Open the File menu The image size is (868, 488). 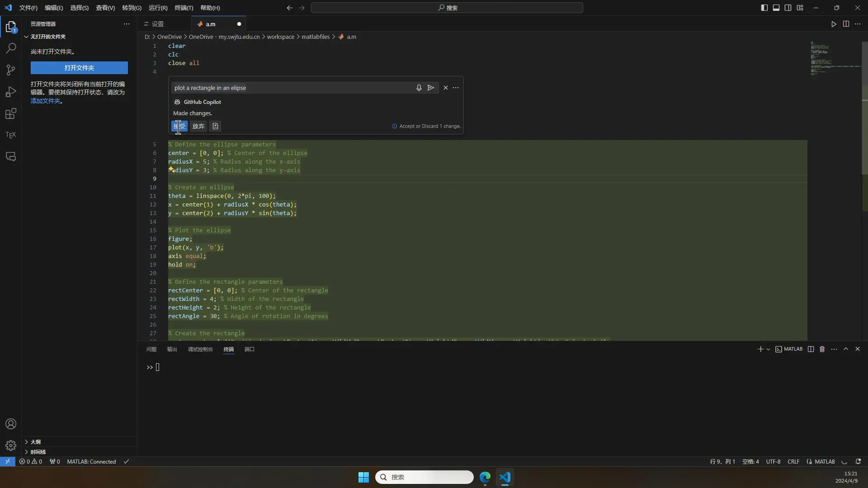tap(28, 8)
